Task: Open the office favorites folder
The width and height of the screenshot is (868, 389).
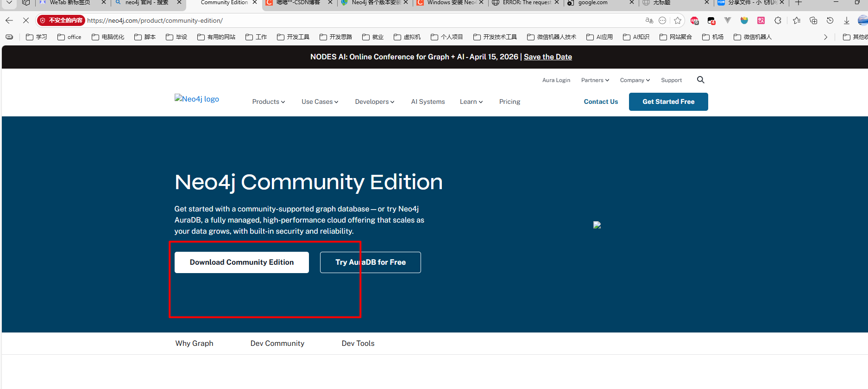Action: (x=69, y=37)
